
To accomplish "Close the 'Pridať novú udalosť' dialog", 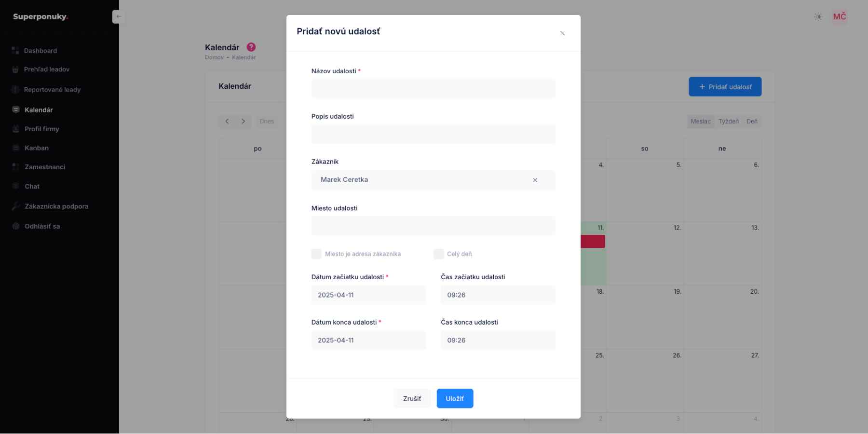I will pos(562,33).
